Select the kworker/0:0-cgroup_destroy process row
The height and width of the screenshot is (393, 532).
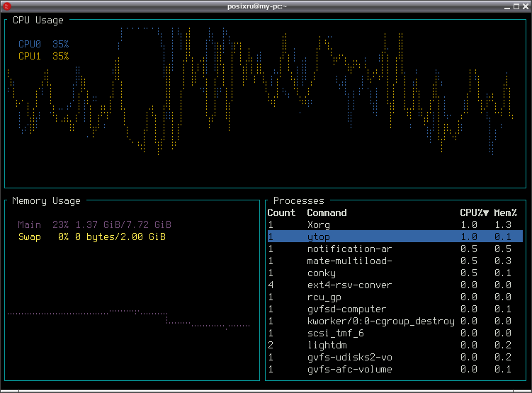click(x=395, y=321)
